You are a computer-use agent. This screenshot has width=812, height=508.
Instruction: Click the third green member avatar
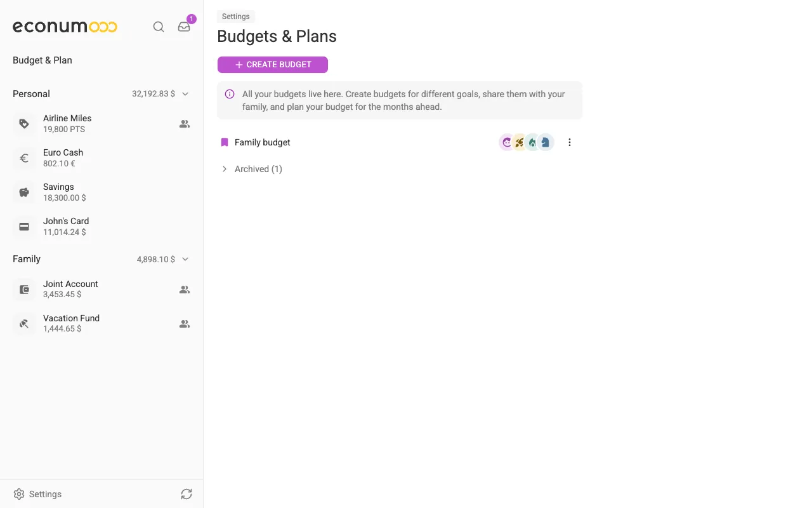[x=532, y=142]
